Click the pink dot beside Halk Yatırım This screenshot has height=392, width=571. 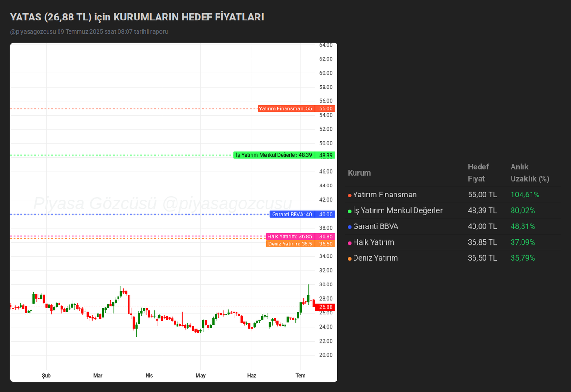(350, 243)
